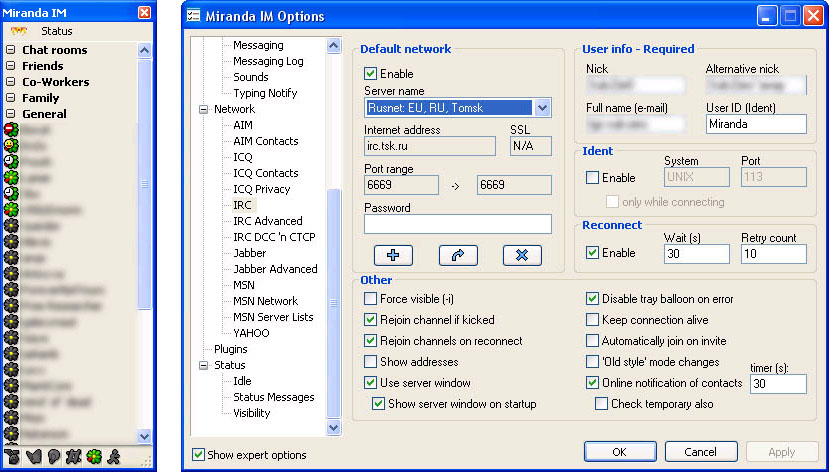Select Typing Notify options page
This screenshot has width=829, height=472.
[265, 93]
